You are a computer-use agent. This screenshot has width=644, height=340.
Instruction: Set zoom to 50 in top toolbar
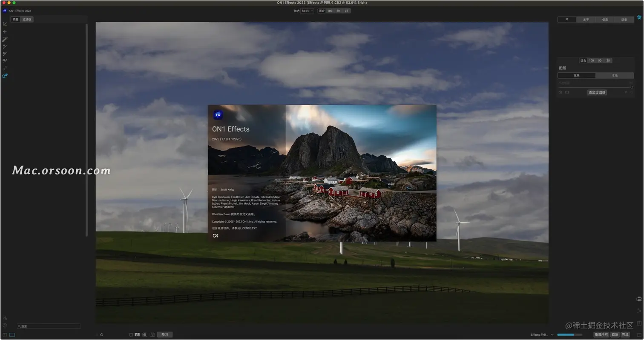(338, 11)
